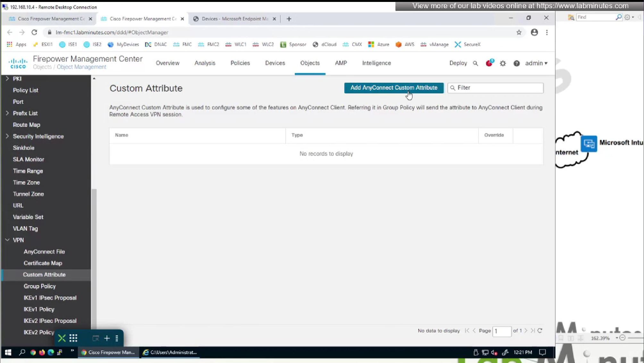Open the red notifications alert icon
This screenshot has height=363, width=644.
489,63
